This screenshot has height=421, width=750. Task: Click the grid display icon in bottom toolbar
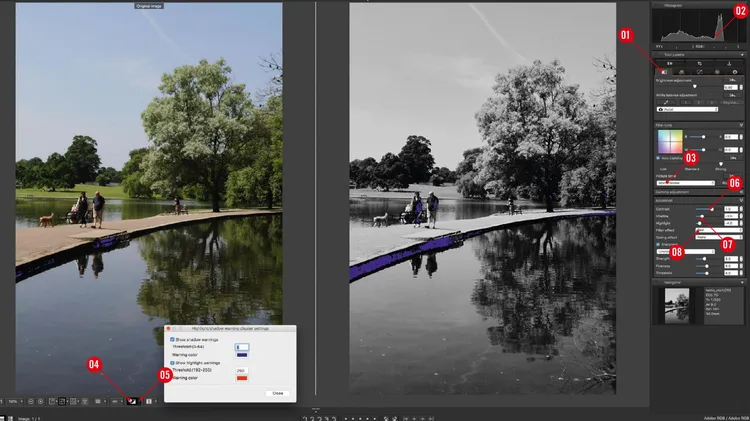tap(98, 401)
